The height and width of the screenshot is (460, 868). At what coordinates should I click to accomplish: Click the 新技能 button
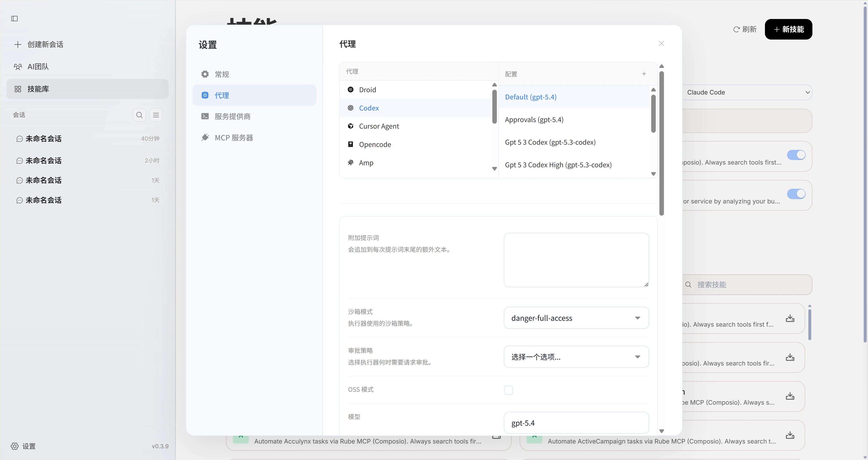(x=788, y=29)
